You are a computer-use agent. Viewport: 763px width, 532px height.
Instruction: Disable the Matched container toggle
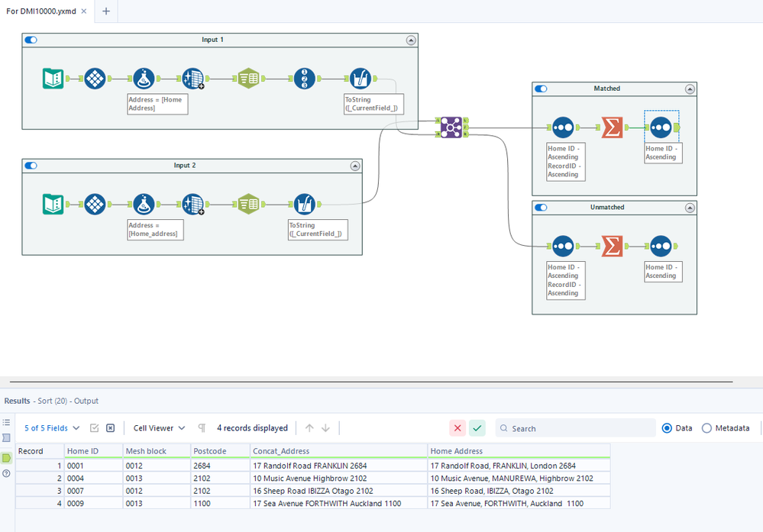pos(541,89)
